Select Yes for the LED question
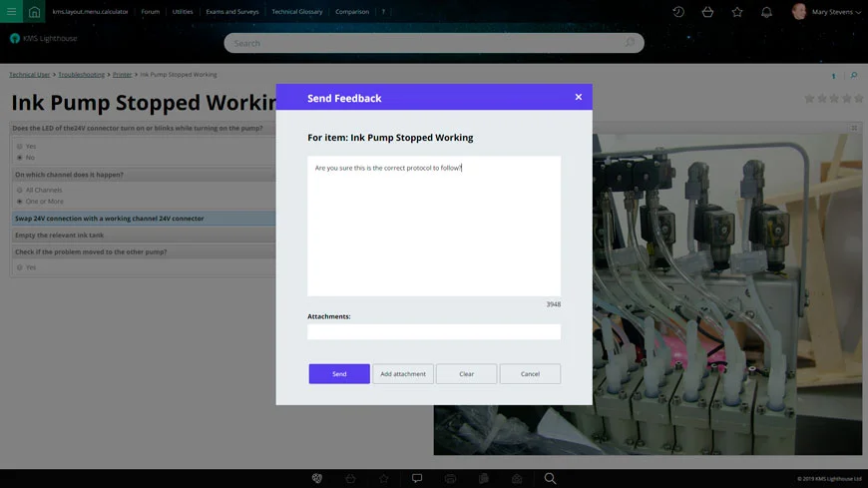The height and width of the screenshot is (488, 868). (x=19, y=147)
